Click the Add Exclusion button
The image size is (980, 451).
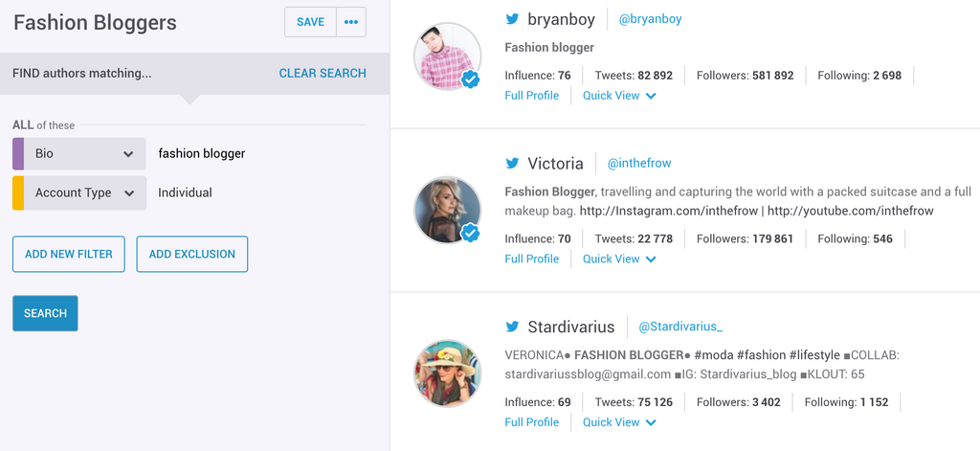(x=191, y=254)
